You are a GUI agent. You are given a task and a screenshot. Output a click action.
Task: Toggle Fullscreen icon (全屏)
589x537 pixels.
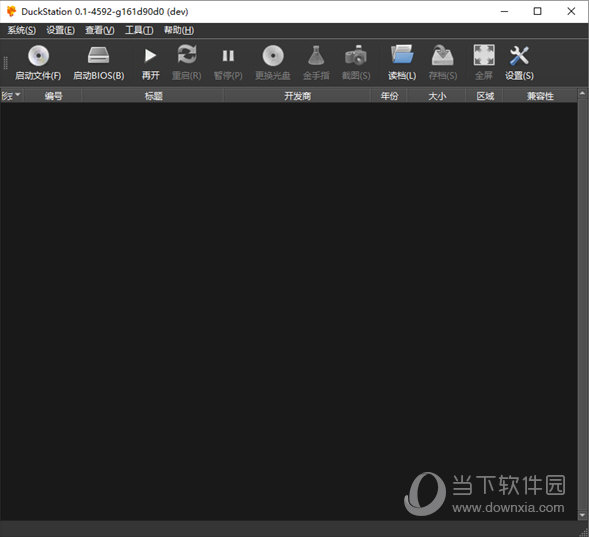(x=484, y=55)
